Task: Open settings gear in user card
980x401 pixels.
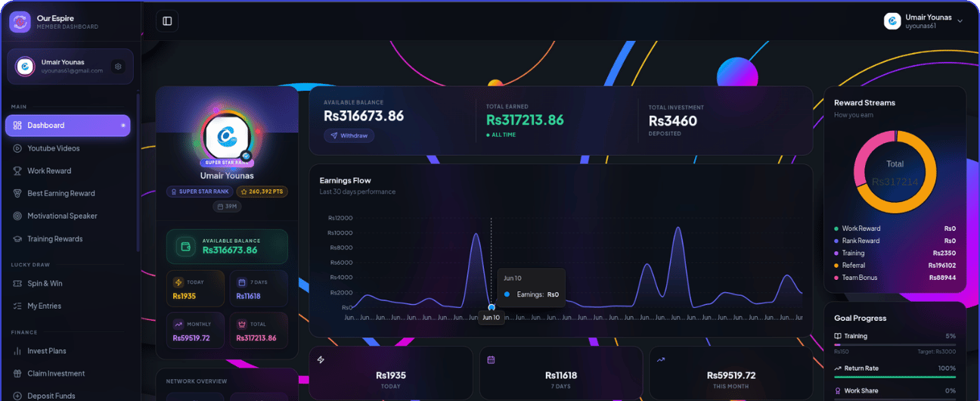Action: point(118,67)
